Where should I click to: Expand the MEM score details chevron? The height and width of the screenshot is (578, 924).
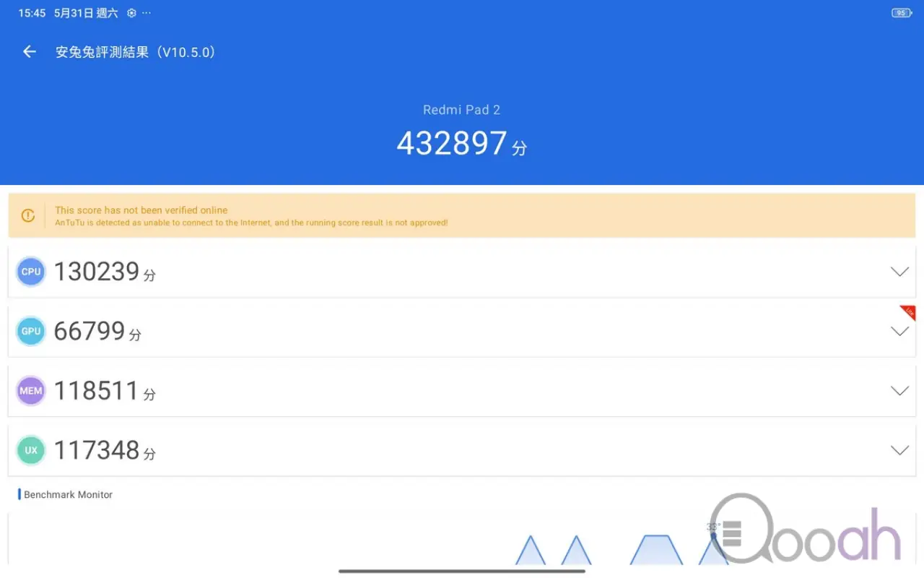899,391
